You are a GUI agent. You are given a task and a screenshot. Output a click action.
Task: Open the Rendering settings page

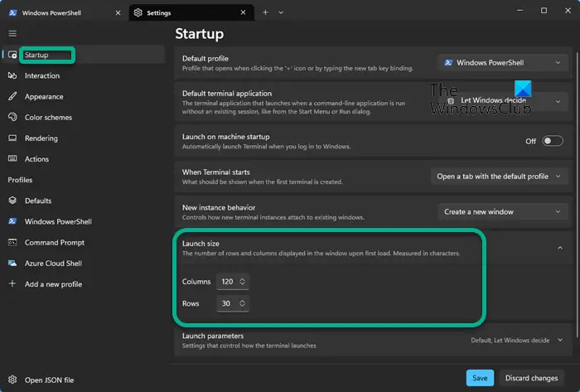click(x=84, y=138)
